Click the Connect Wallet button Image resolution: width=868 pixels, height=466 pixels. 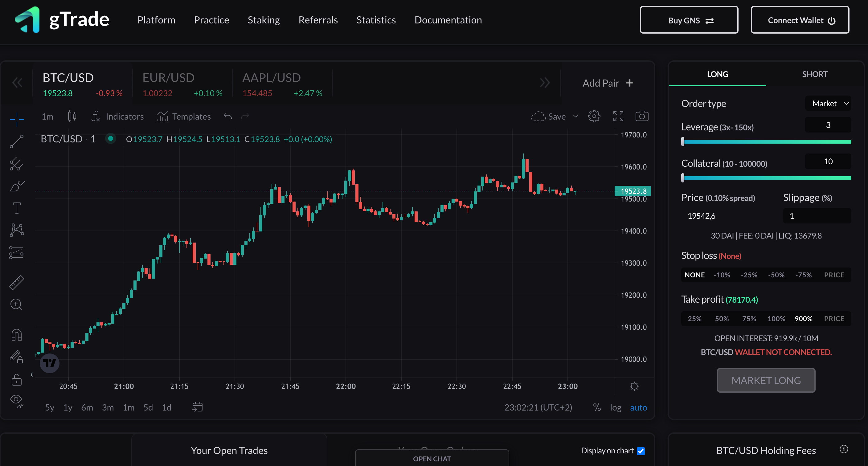(800, 20)
